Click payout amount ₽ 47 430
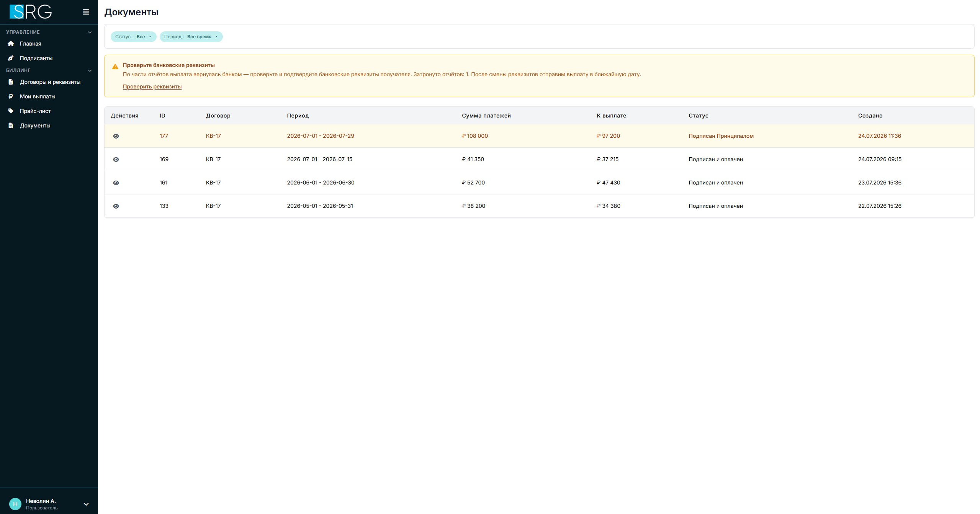The height and width of the screenshot is (514, 980). pos(608,183)
